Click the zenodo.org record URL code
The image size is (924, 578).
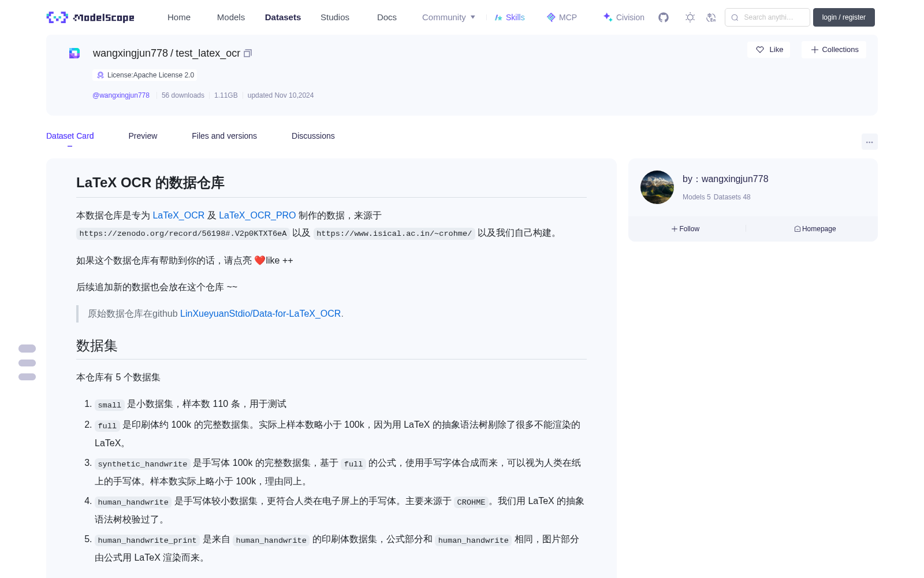point(183,234)
